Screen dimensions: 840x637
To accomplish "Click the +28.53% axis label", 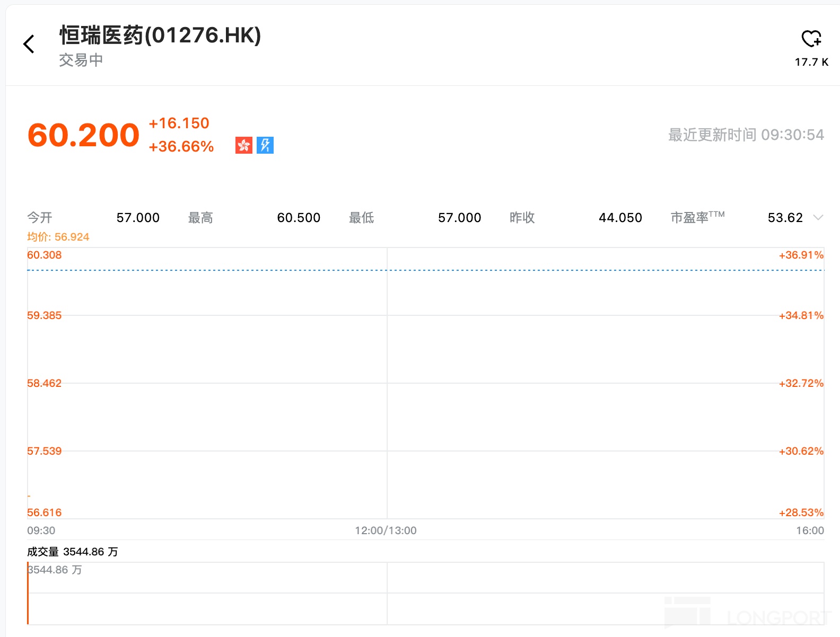I will (x=801, y=512).
